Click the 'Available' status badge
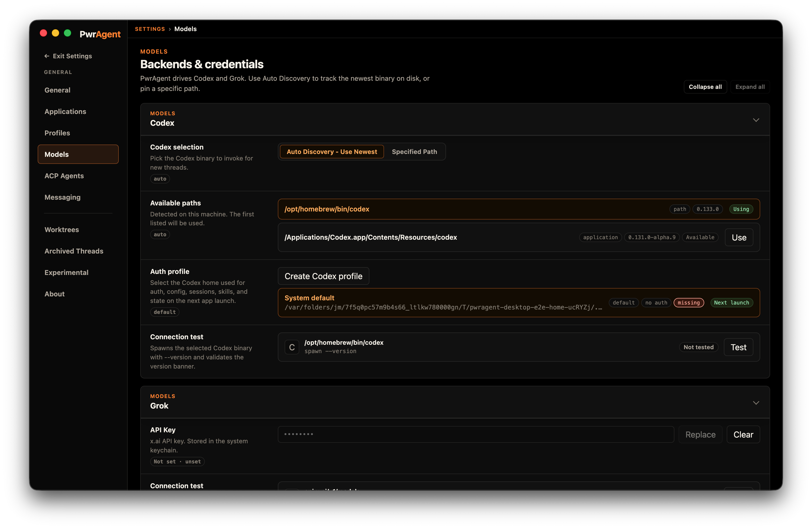This screenshot has height=529, width=812. (700, 237)
